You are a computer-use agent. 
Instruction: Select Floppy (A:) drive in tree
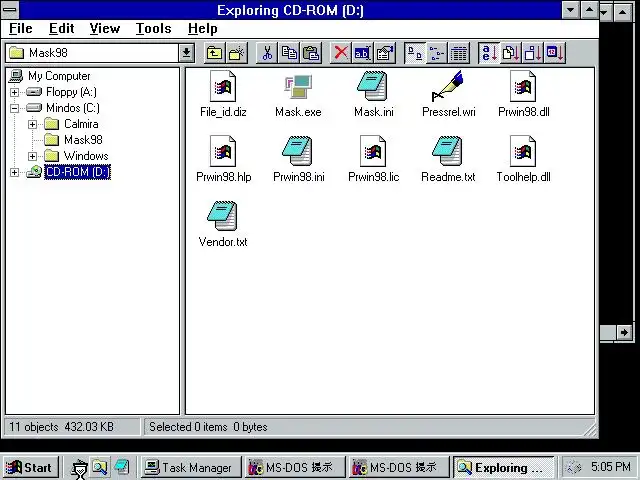click(71, 92)
